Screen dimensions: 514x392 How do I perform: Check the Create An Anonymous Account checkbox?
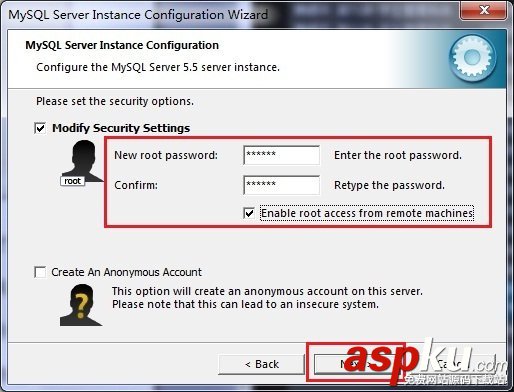click(40, 272)
